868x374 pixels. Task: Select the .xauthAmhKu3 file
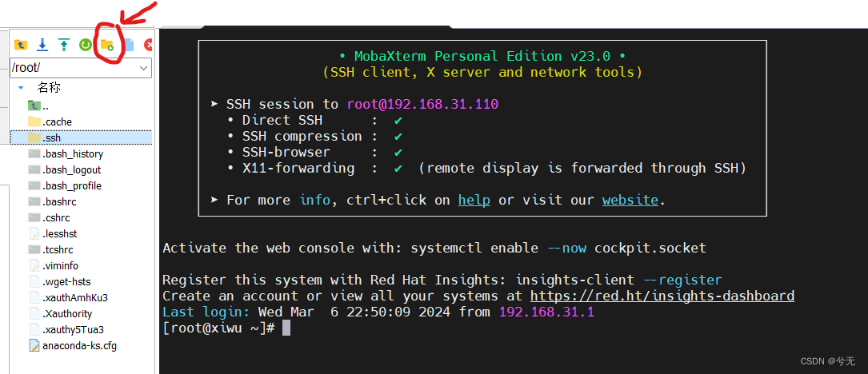67,297
